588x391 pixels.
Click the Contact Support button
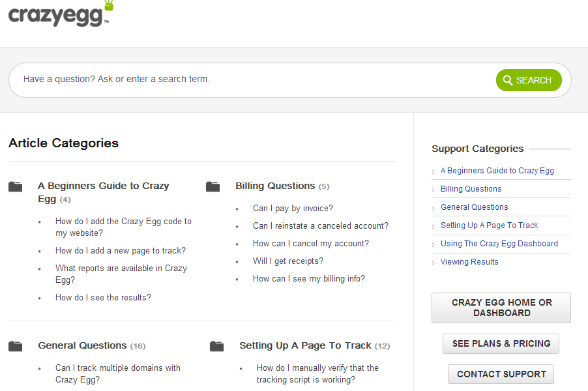[501, 374]
